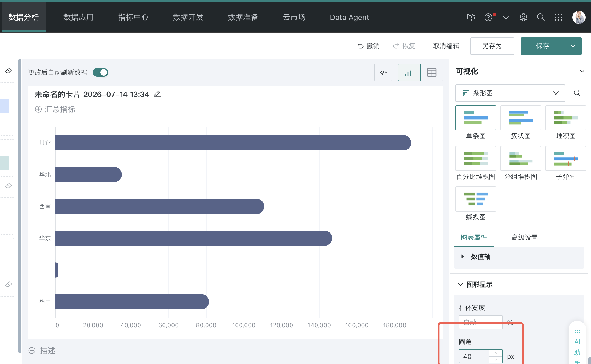Viewport: 591px width, 364px height.
Task: Click the 西南 bar in chart
Action: click(x=160, y=206)
